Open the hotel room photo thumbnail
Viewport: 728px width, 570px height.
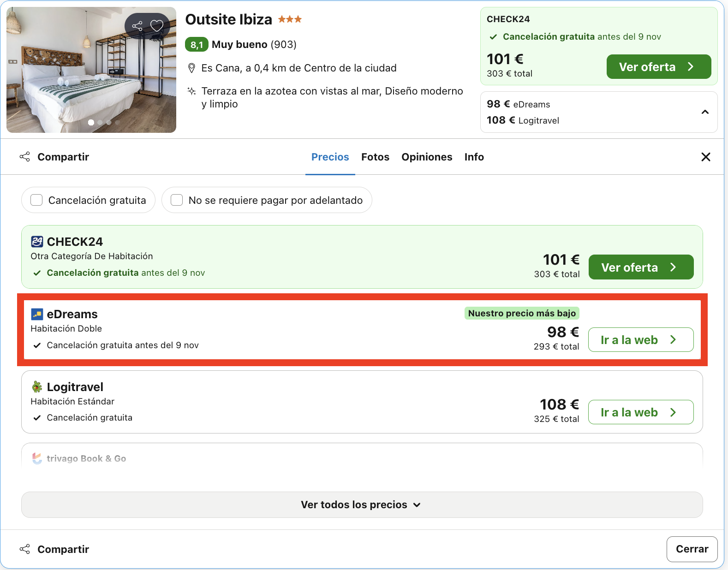(91, 70)
